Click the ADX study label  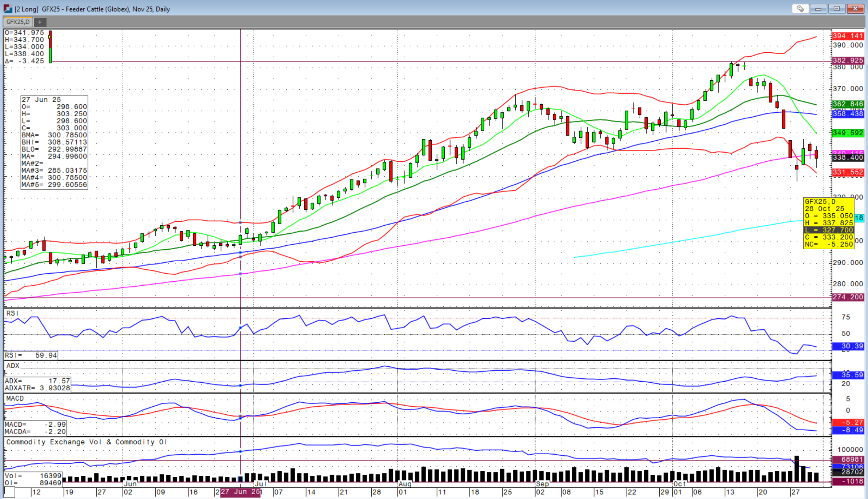13,366
